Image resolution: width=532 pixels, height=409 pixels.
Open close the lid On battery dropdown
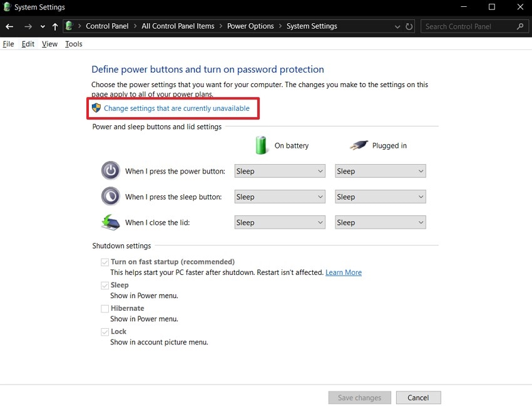click(x=280, y=222)
